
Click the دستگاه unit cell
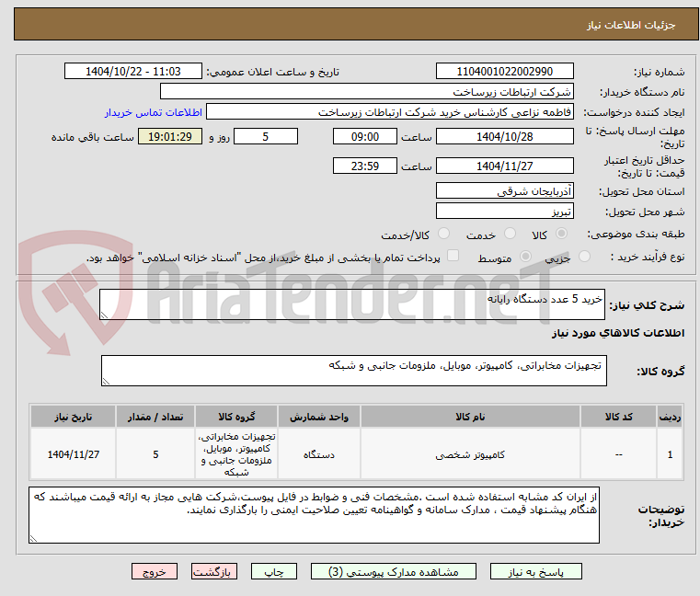coord(319,454)
